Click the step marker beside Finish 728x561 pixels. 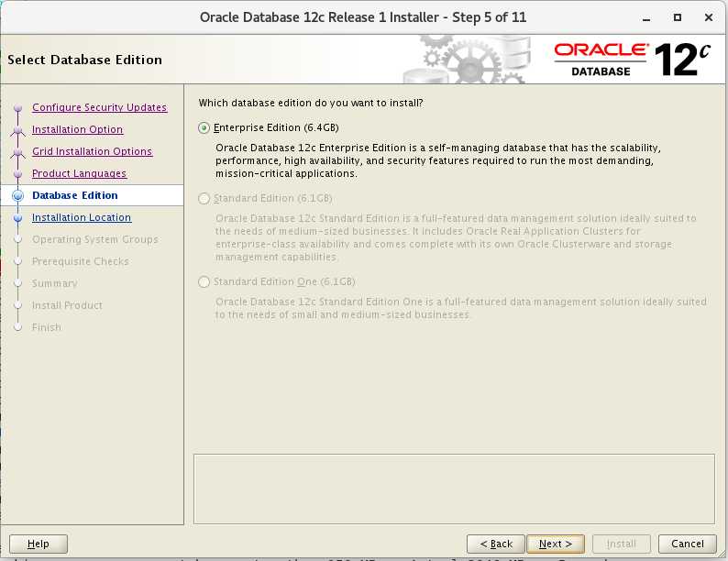click(17, 327)
